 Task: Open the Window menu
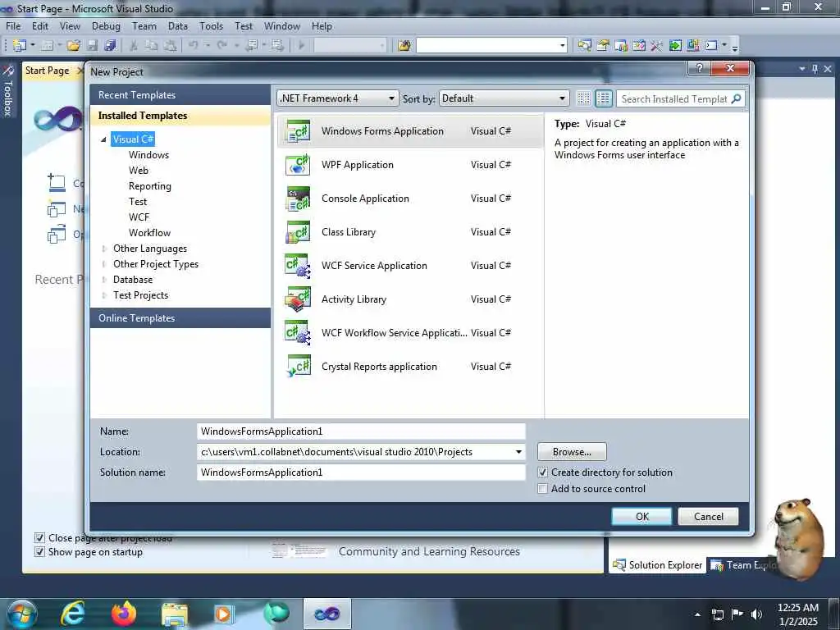point(282,25)
